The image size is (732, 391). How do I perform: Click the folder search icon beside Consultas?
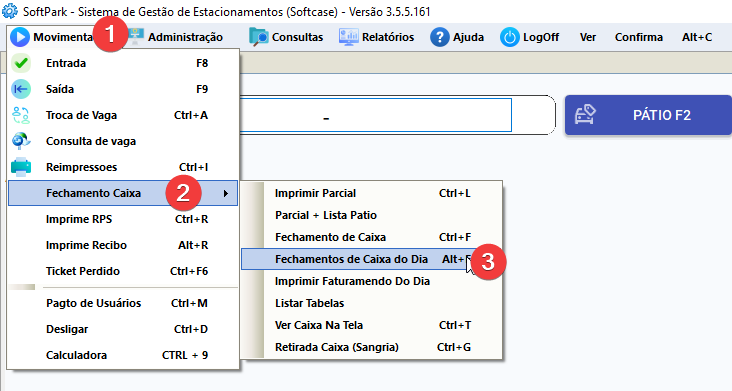pyautogui.click(x=259, y=37)
